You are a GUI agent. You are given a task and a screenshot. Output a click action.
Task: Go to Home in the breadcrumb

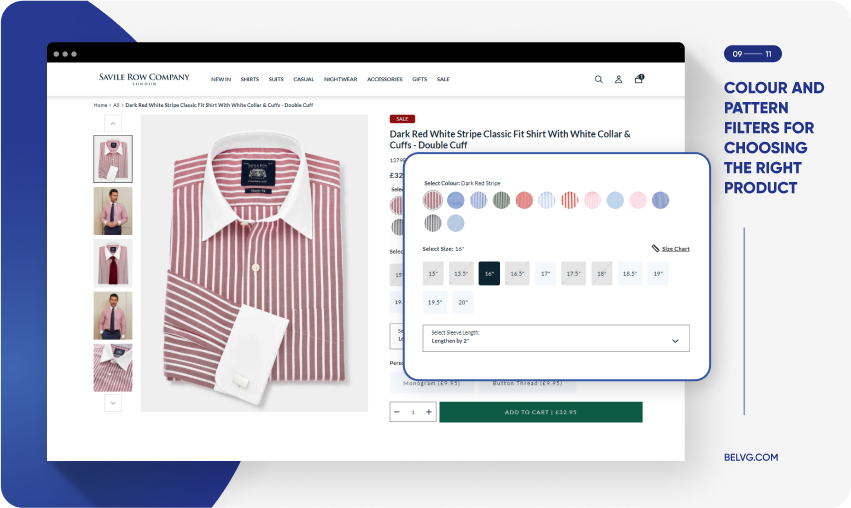coord(100,105)
